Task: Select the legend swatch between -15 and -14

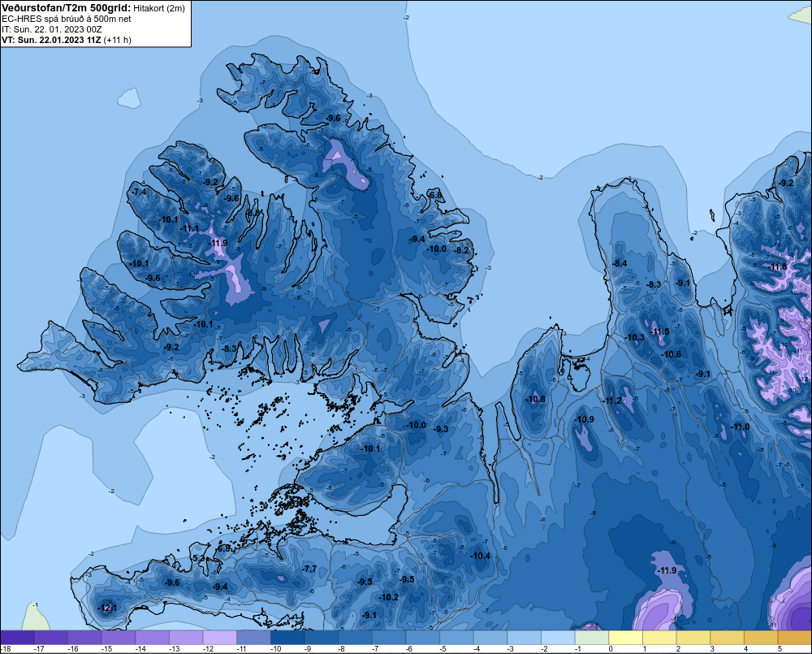Action: [x=119, y=638]
